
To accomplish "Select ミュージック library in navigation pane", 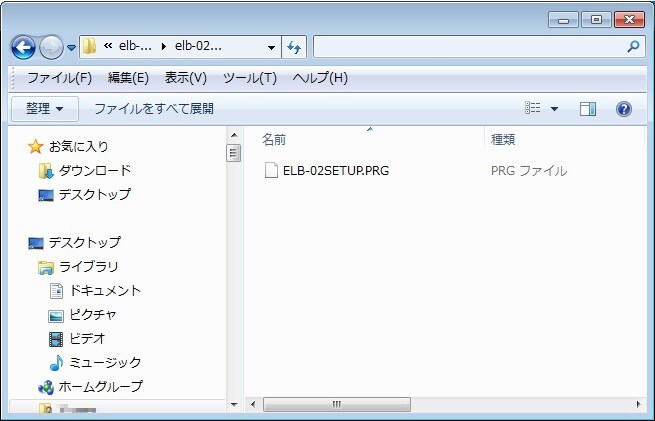I will click(104, 362).
